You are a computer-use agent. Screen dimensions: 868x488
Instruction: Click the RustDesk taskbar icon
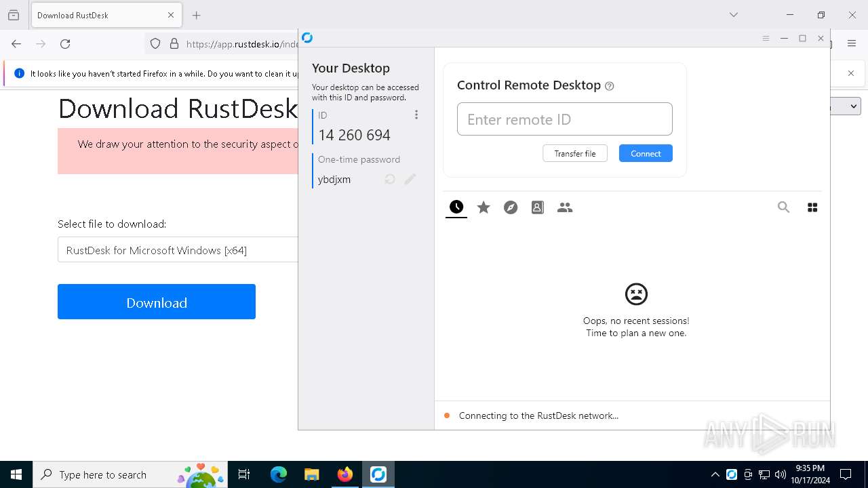378,474
